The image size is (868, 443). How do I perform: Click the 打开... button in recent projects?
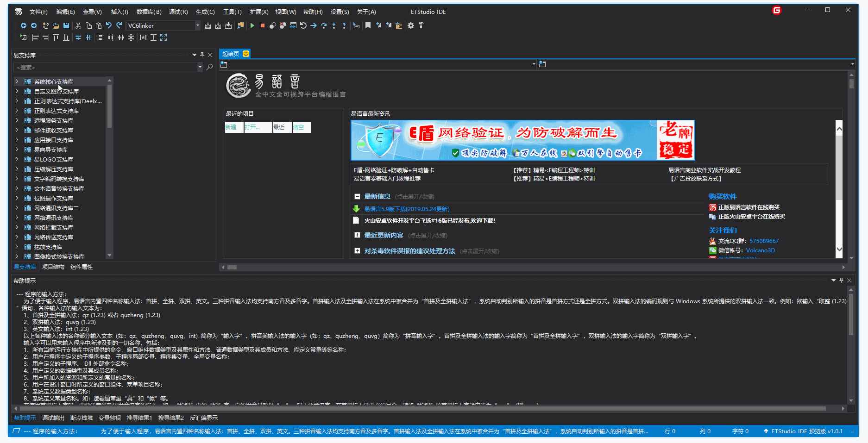(258, 127)
